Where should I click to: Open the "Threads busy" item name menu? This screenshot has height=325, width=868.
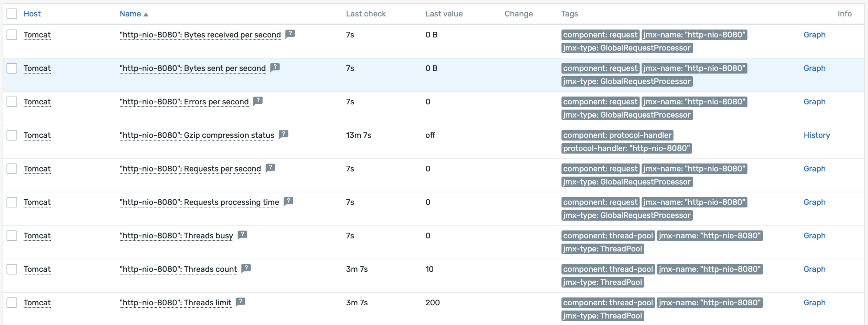click(x=176, y=236)
